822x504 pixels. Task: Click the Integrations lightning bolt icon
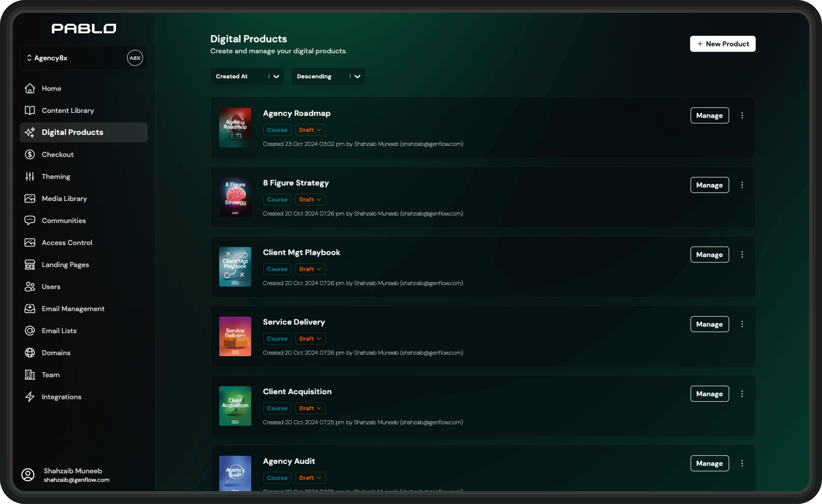(x=30, y=397)
